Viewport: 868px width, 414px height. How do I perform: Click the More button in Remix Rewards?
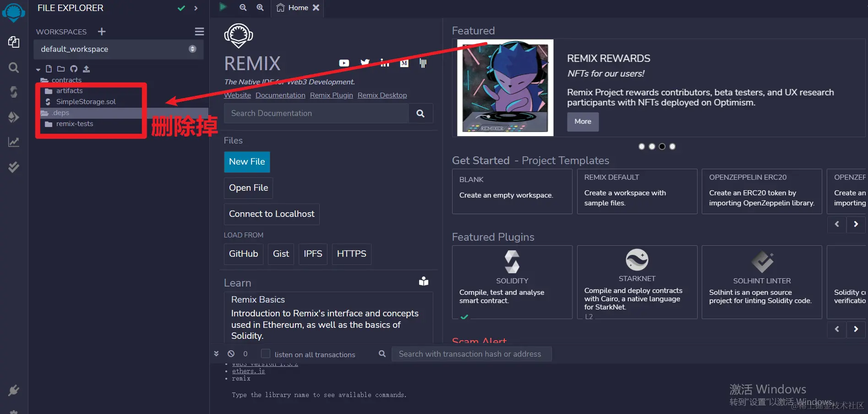tap(583, 122)
